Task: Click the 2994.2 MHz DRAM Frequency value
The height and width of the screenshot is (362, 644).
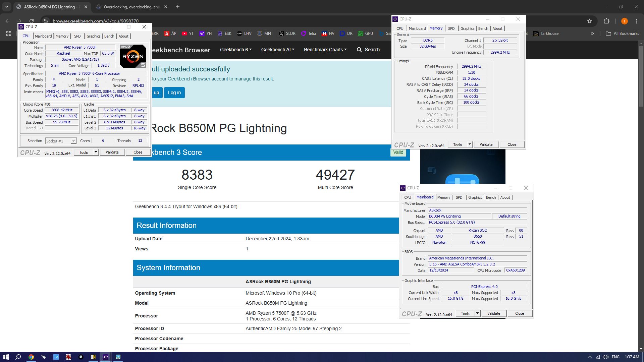Action: coord(471,66)
